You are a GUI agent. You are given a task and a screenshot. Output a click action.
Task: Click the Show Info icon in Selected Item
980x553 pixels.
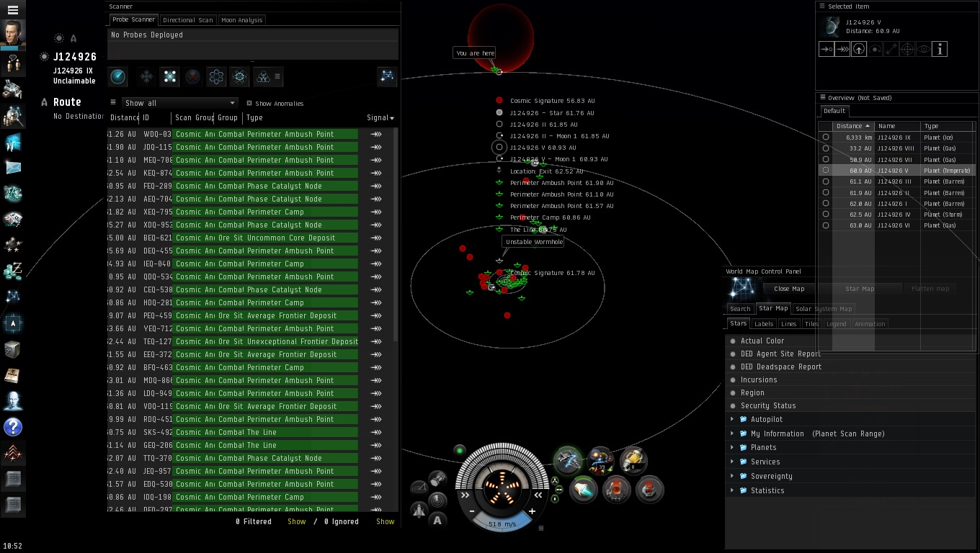tap(939, 49)
